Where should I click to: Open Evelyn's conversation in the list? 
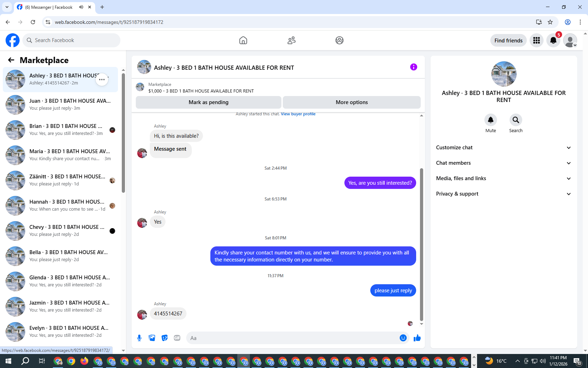60,332
